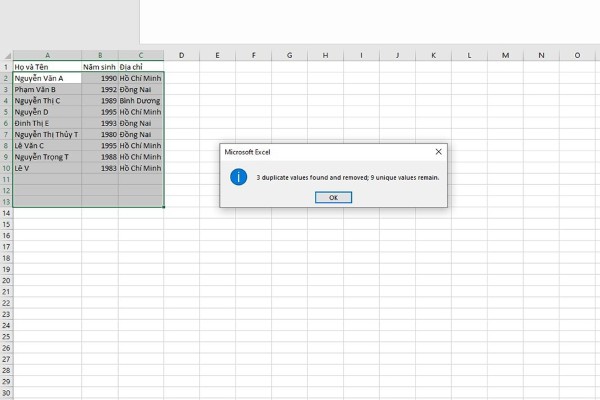This screenshot has width=600, height=400.
Task: Click OK in the Microsoft Excel dialog
Action: tap(333, 197)
